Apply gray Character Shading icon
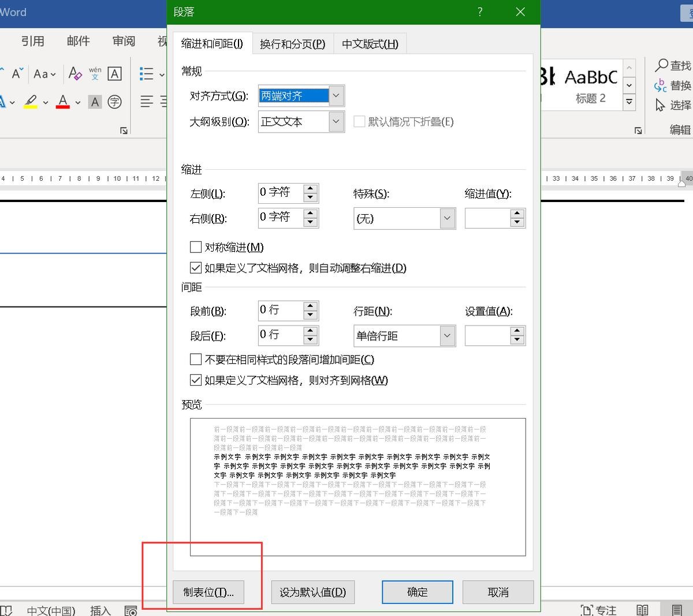Screen dimensions: 693x616 coord(95,102)
